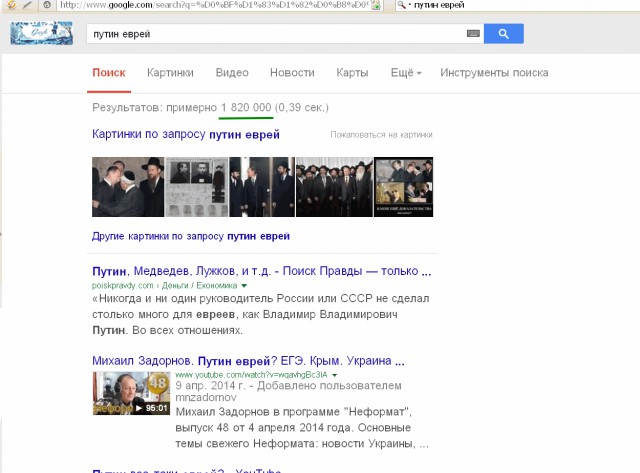Open first image thumbnail with men embracing
This screenshot has width=640, height=473.
click(128, 187)
